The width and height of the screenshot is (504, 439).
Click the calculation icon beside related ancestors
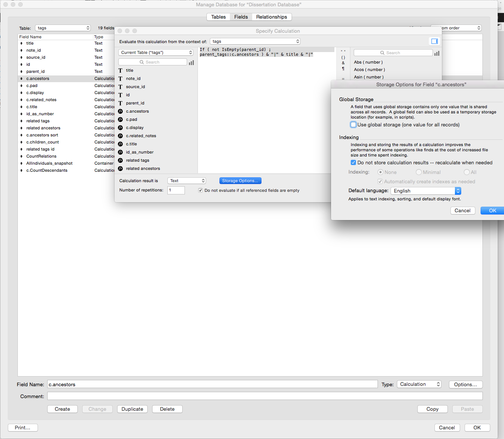coord(121,168)
